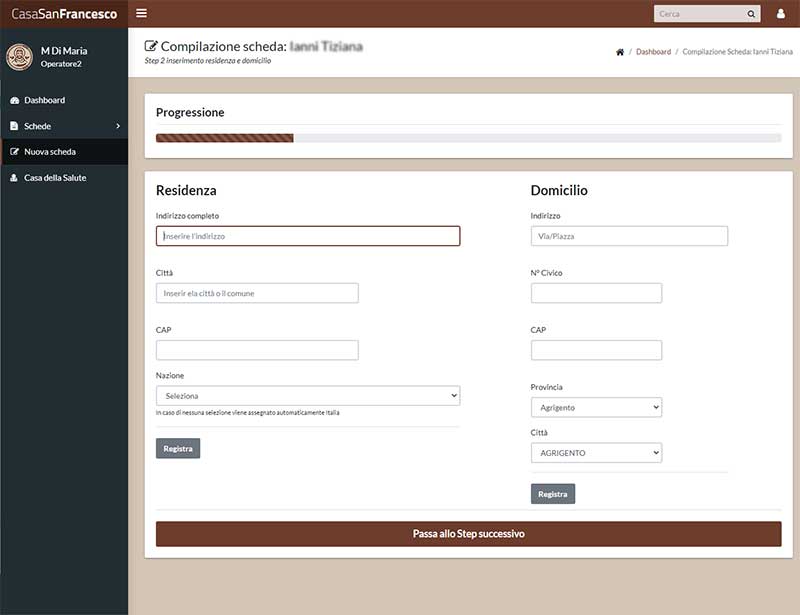Image resolution: width=800 pixels, height=615 pixels.
Task: Click the Progressione progress bar
Action: point(468,138)
